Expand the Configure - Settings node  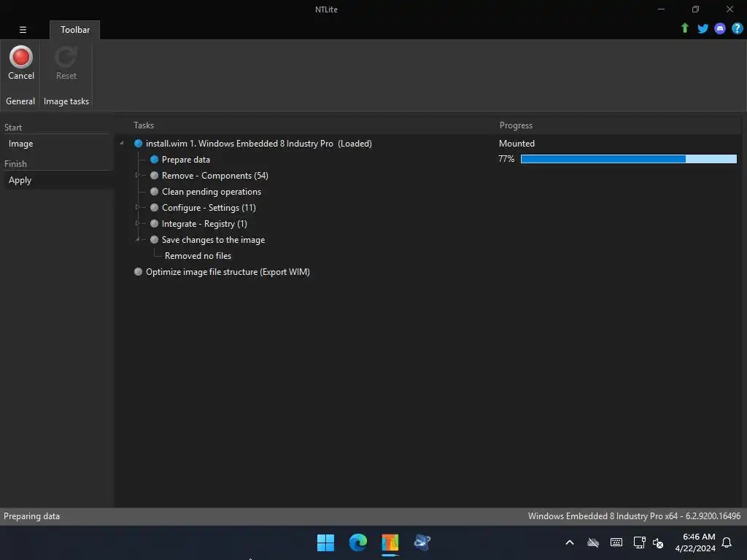(x=137, y=207)
